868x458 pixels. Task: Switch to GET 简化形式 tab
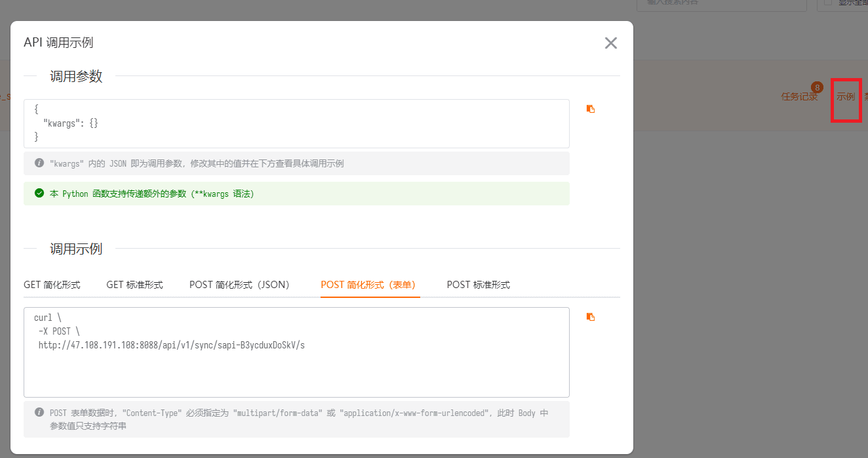click(52, 285)
